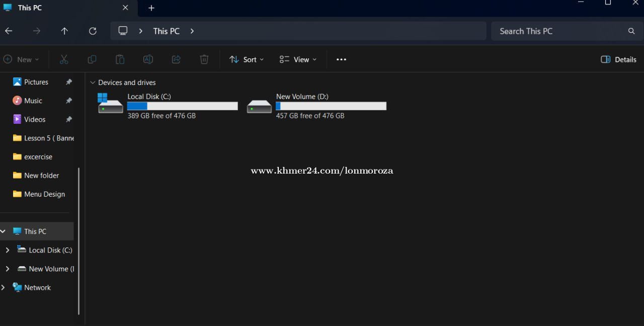
Task: Open the Sort dropdown menu
Action: click(x=247, y=59)
